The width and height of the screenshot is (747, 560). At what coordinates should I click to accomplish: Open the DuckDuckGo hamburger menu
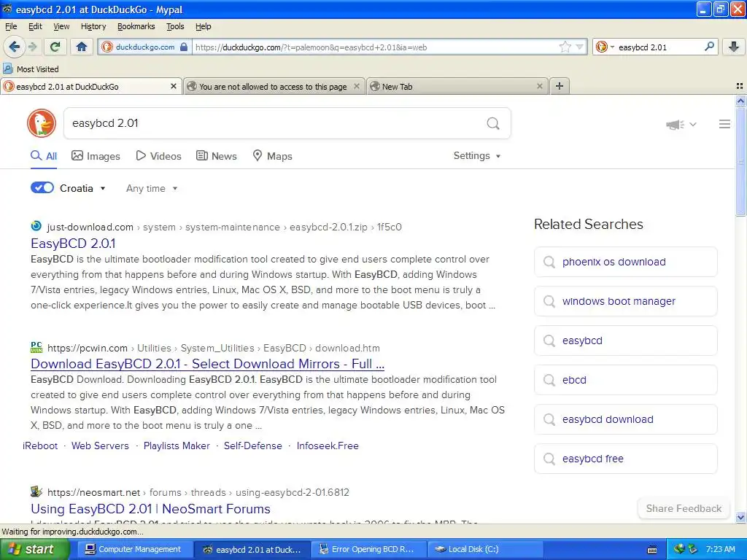[x=724, y=124]
